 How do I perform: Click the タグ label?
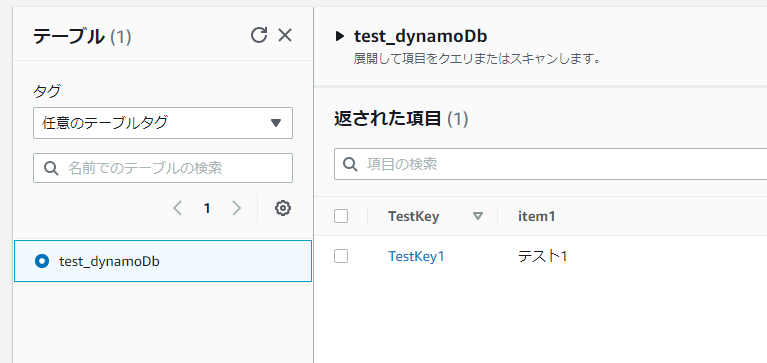pyautogui.click(x=47, y=91)
